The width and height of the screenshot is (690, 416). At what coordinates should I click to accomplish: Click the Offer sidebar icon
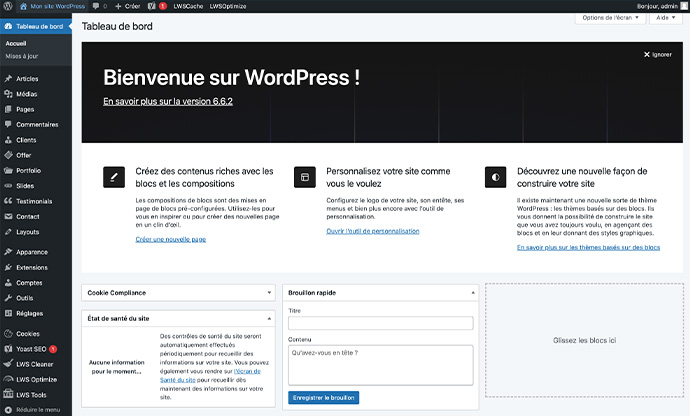click(x=8, y=155)
